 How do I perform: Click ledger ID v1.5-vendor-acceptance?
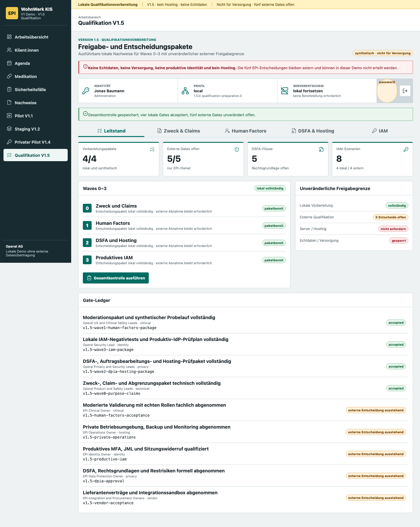[108, 503]
